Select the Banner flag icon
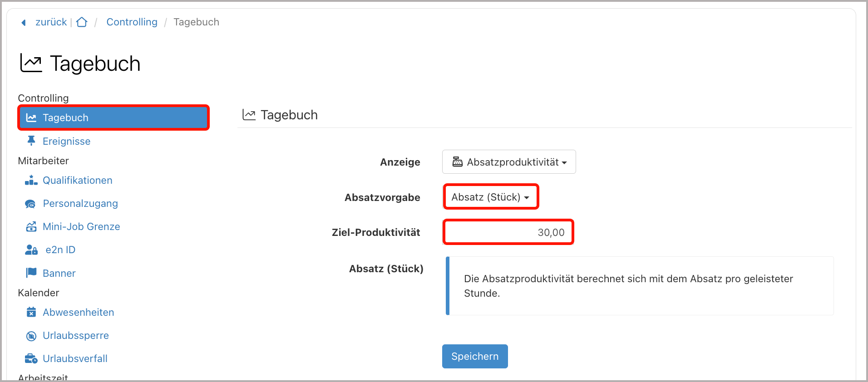This screenshot has height=382, width=868. coord(31,273)
